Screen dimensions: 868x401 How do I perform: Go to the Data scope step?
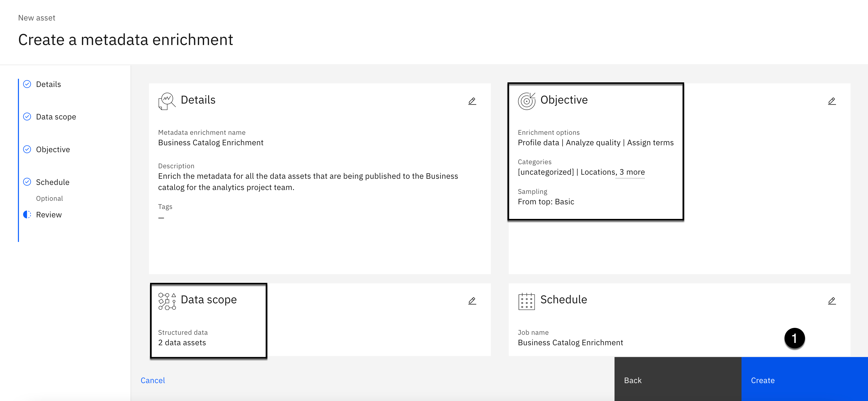(56, 117)
